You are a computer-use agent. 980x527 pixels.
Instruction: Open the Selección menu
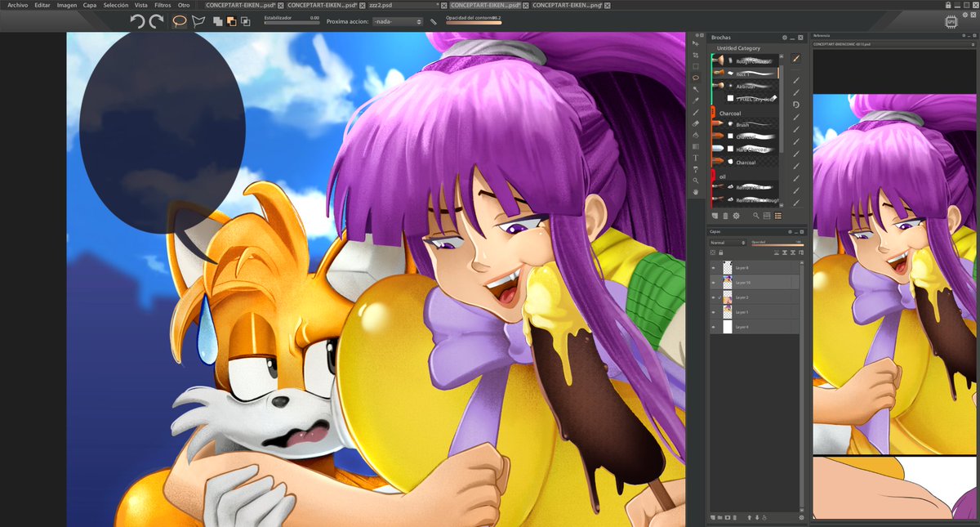[x=116, y=5]
